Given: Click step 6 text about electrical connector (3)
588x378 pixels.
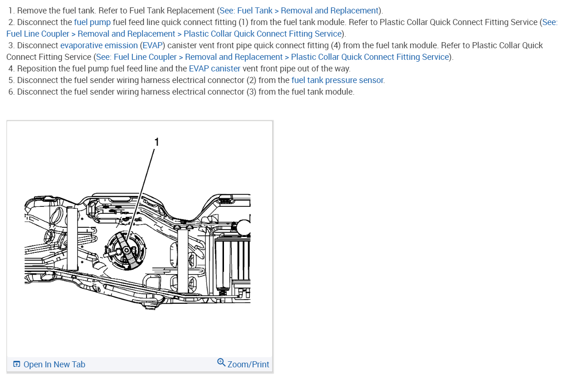Looking at the screenshot, I should tap(185, 92).
